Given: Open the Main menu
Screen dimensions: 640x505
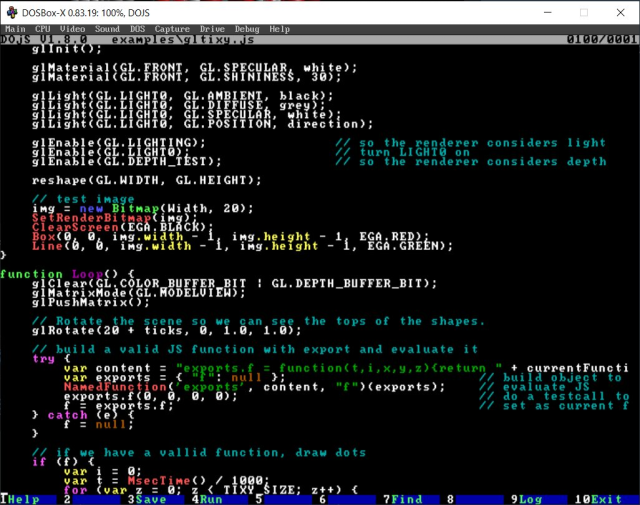Looking at the screenshot, I should [x=15, y=29].
